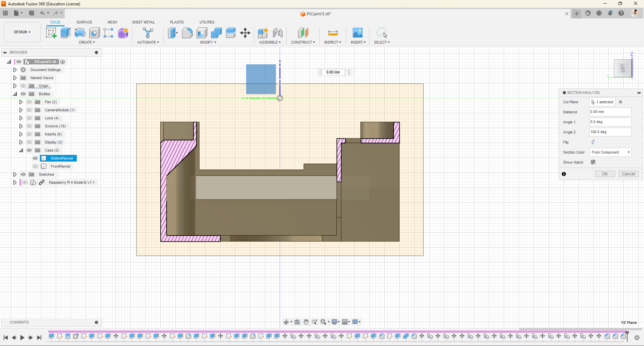Click OK in Section Analysis dialog
Screen dimensions: 644x346
coord(605,174)
